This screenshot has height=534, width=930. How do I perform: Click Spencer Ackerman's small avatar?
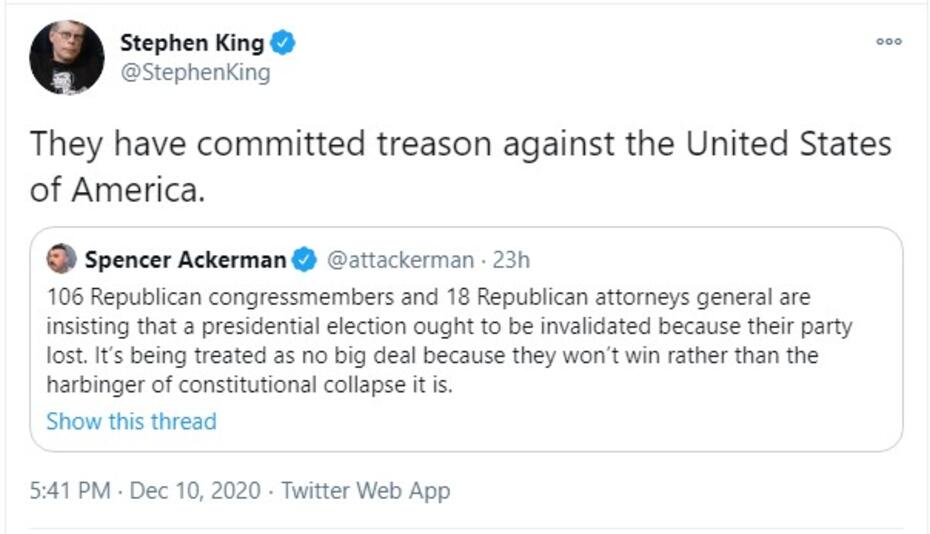point(62,260)
